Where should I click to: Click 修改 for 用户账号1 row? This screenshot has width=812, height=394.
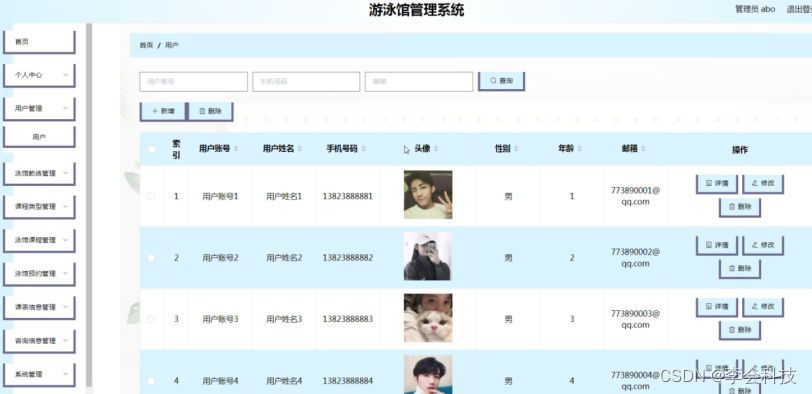pyautogui.click(x=763, y=184)
